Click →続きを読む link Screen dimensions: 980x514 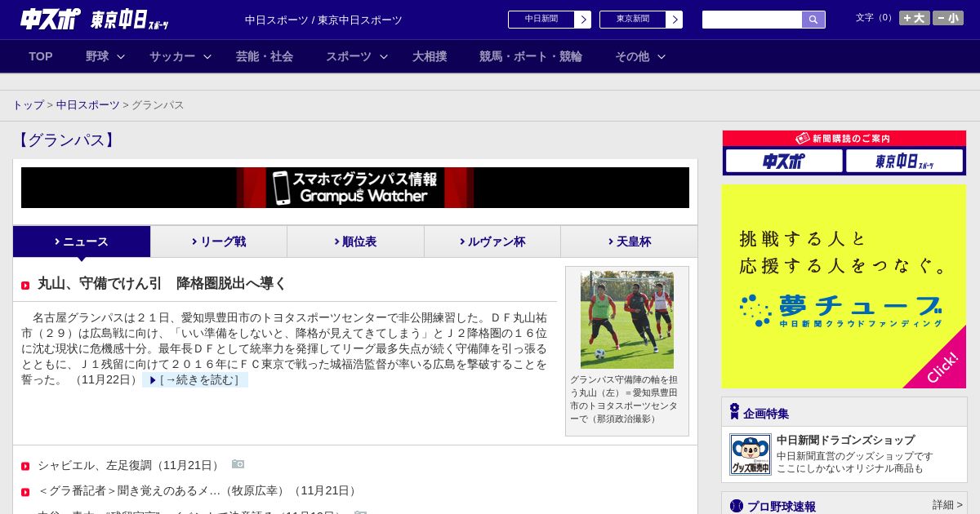coord(195,380)
